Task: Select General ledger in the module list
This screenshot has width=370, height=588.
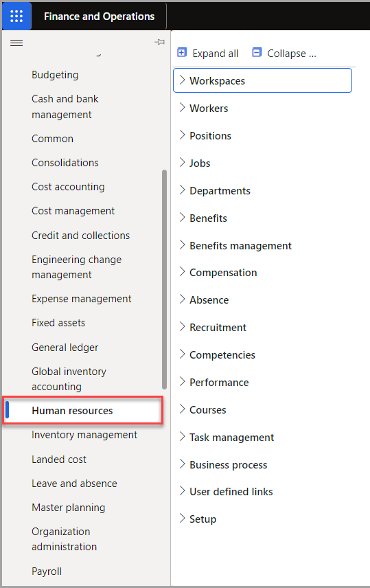Action: [65, 348]
